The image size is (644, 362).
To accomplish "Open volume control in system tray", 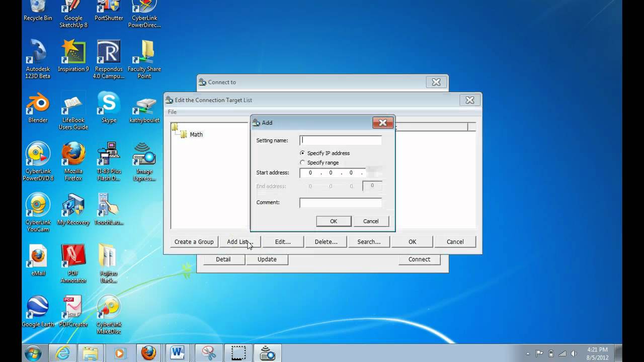I will pos(575,353).
